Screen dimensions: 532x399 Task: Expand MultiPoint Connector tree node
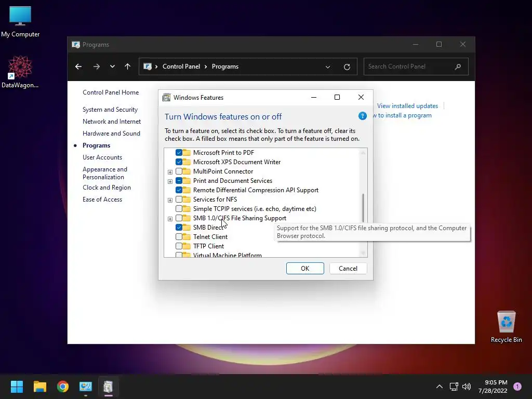point(170,172)
